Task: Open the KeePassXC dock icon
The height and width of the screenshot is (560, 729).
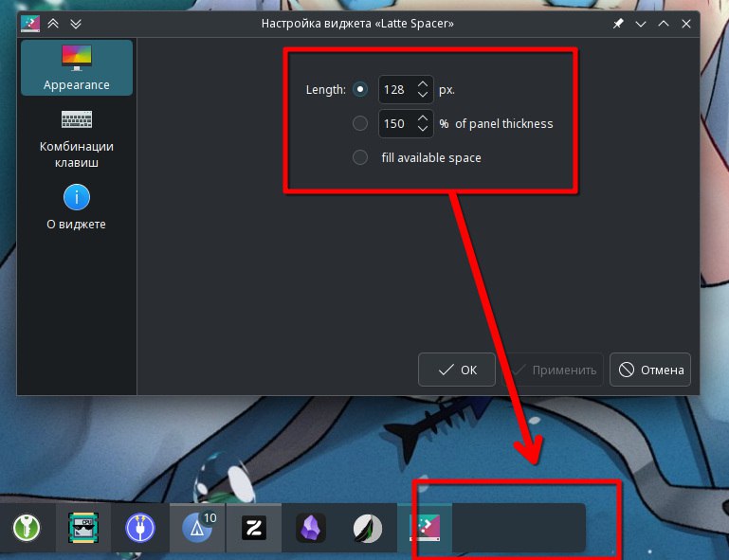Action: [26, 528]
